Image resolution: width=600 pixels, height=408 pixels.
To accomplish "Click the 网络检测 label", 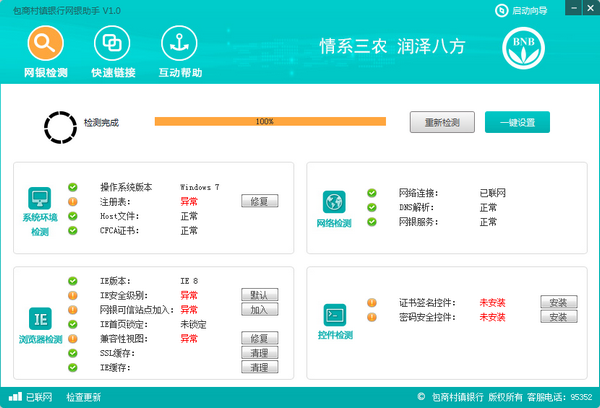I will coord(334,223).
